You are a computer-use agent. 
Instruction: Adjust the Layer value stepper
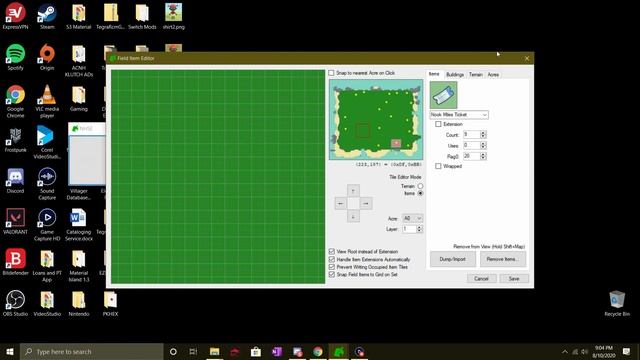[419, 229]
